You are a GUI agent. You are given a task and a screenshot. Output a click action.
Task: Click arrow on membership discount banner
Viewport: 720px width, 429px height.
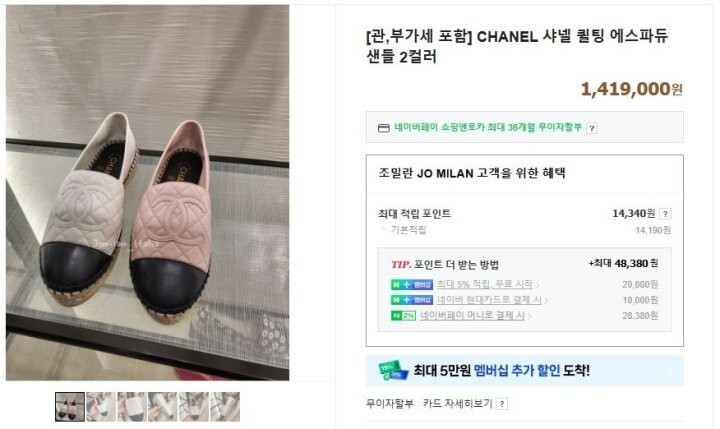[670, 371]
